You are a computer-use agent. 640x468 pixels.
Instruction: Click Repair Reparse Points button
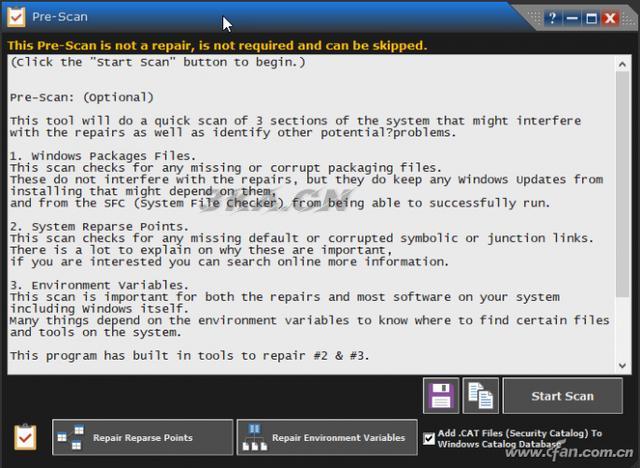point(142,437)
